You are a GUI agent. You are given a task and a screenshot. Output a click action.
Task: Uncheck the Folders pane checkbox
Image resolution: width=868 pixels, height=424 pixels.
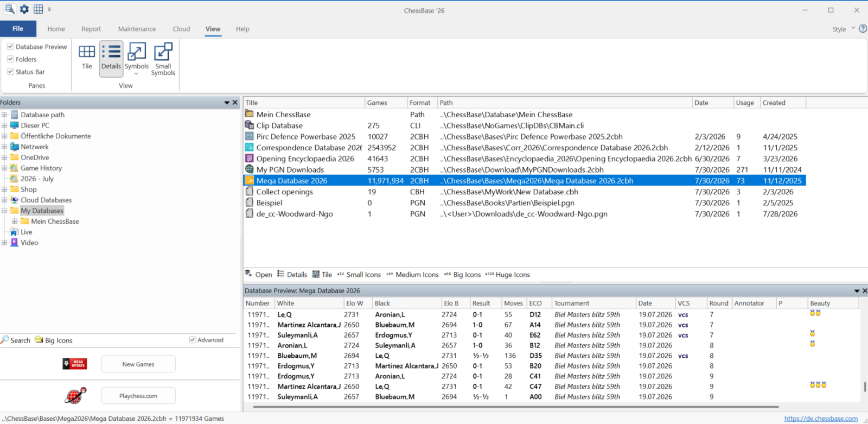pos(10,59)
